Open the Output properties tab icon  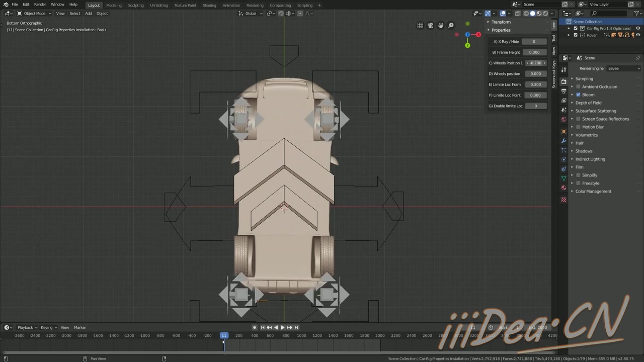pos(563,91)
